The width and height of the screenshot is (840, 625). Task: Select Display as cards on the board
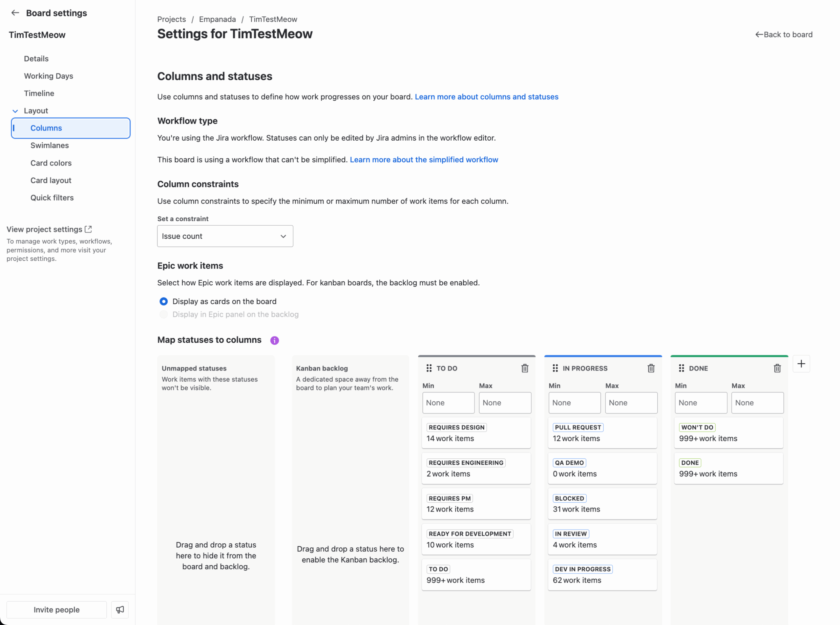(x=163, y=302)
